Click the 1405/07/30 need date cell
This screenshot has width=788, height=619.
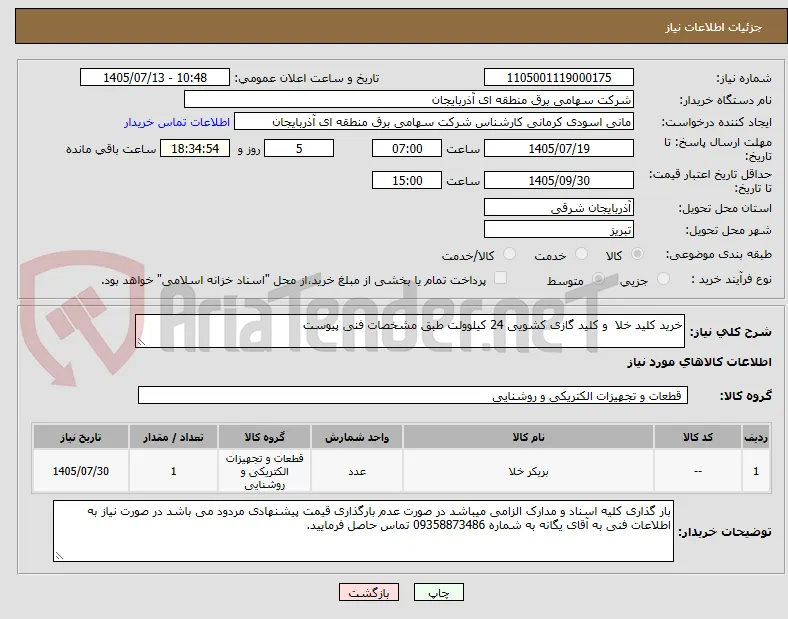81,471
